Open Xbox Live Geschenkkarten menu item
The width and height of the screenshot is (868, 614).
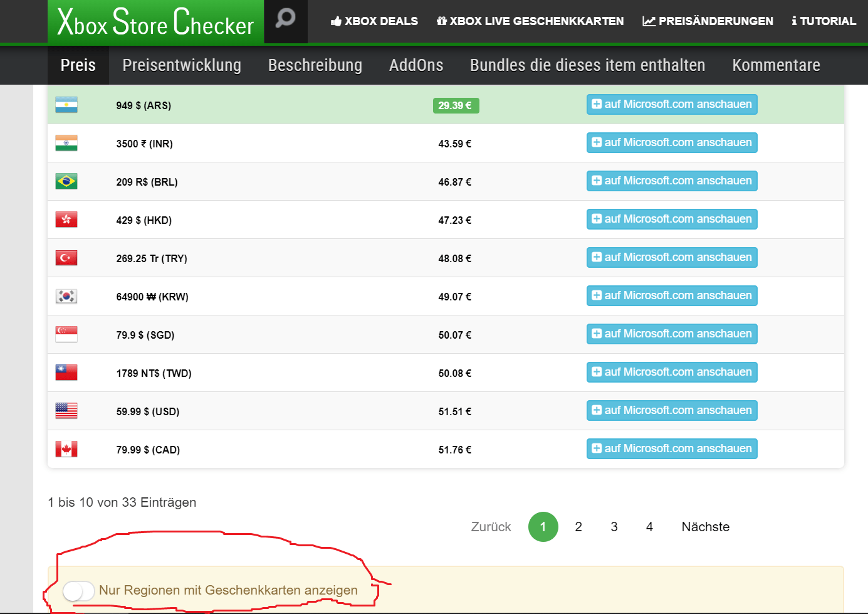530,21
